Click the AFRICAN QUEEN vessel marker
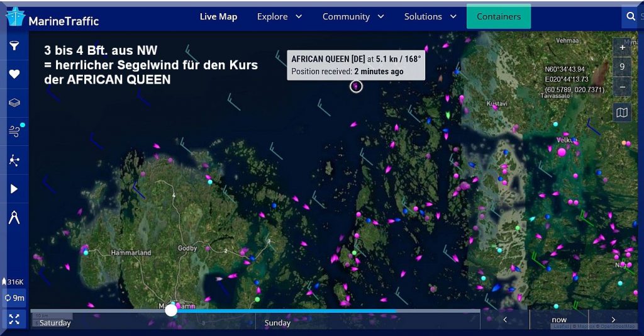 (x=357, y=86)
